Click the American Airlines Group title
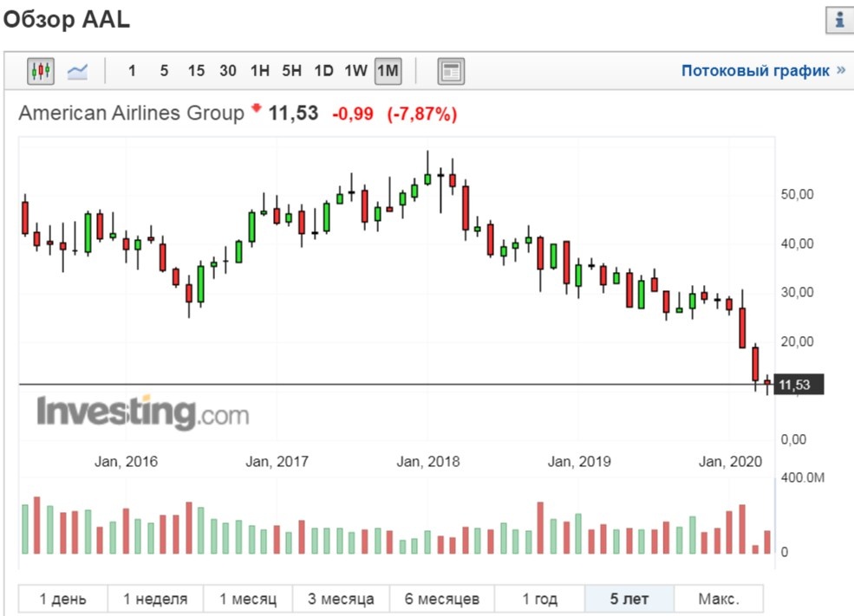The width and height of the screenshot is (854, 616). click(131, 113)
